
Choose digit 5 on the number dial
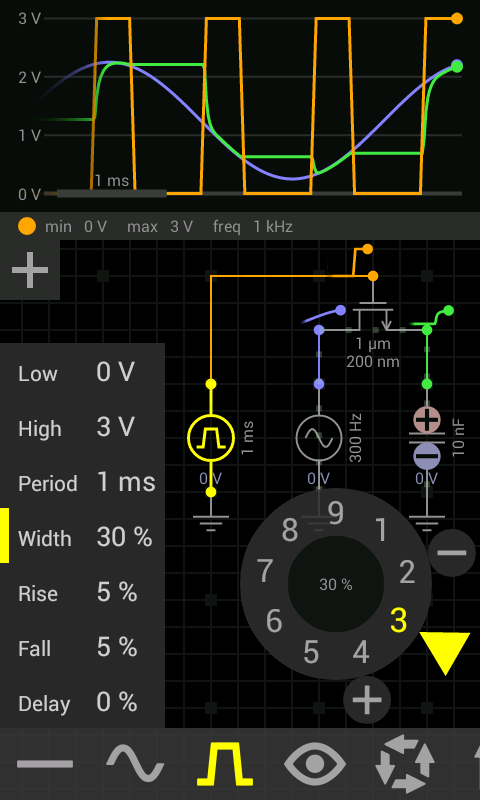[x=311, y=652]
